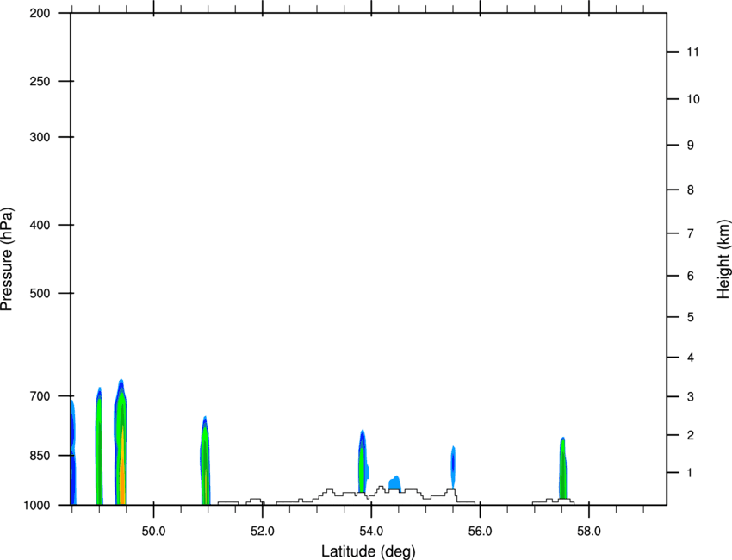Click height tick label 10

tap(693, 99)
